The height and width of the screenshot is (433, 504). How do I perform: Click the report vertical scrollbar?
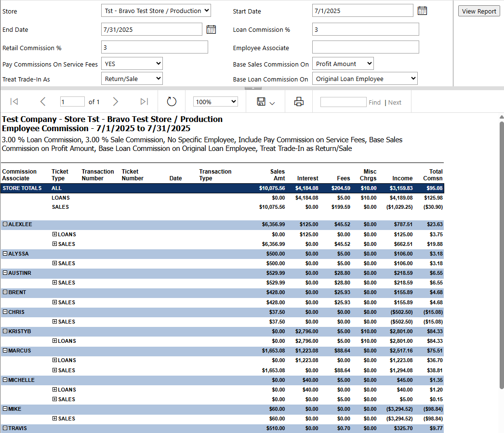click(x=502, y=255)
